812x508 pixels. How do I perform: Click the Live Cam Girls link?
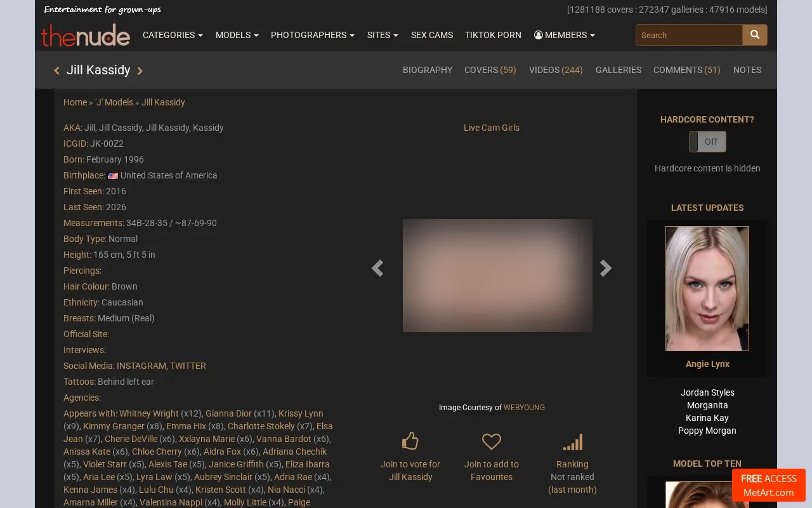[492, 128]
